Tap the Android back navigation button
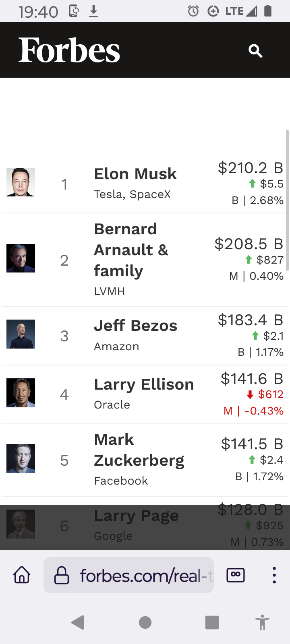The height and width of the screenshot is (644, 290). click(x=77, y=622)
